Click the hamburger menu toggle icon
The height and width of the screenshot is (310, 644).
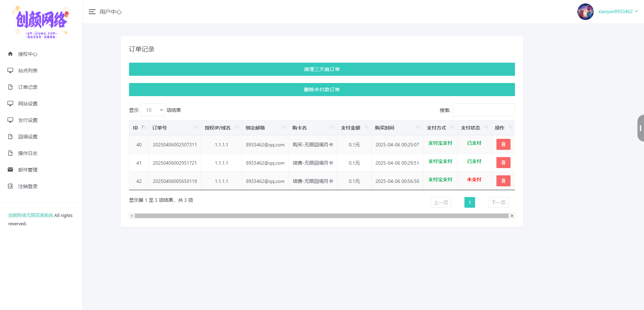pos(92,12)
